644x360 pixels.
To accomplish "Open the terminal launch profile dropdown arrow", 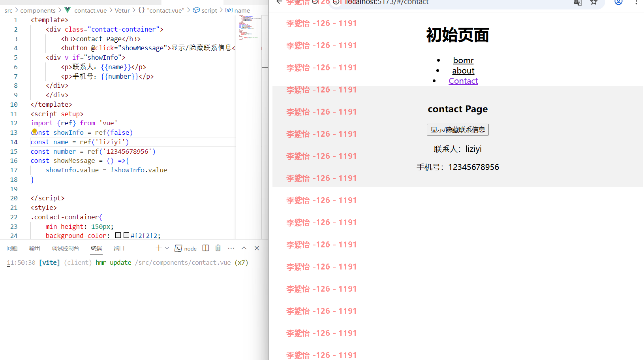I will pos(167,248).
